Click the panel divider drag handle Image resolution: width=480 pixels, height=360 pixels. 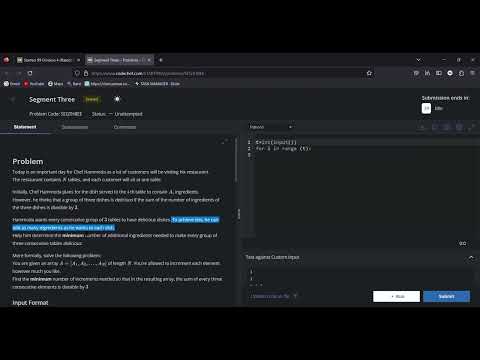coord(239,214)
